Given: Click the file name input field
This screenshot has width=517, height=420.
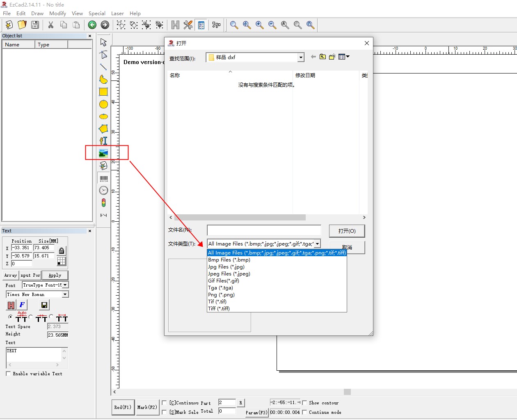Looking at the screenshot, I should click(264, 230).
